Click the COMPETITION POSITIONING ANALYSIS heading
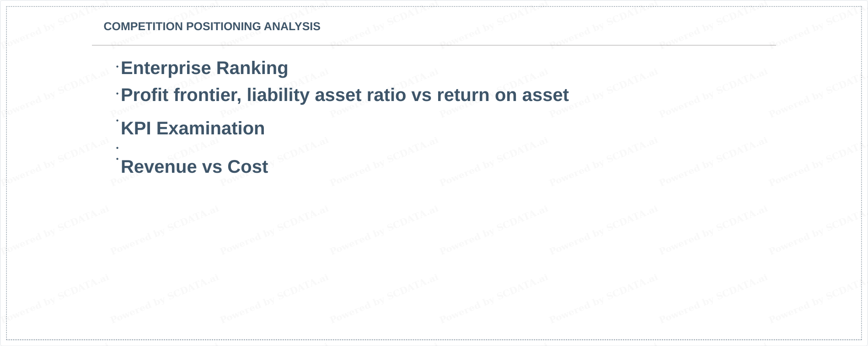Viewport: 868px width, 346px height. [212, 27]
